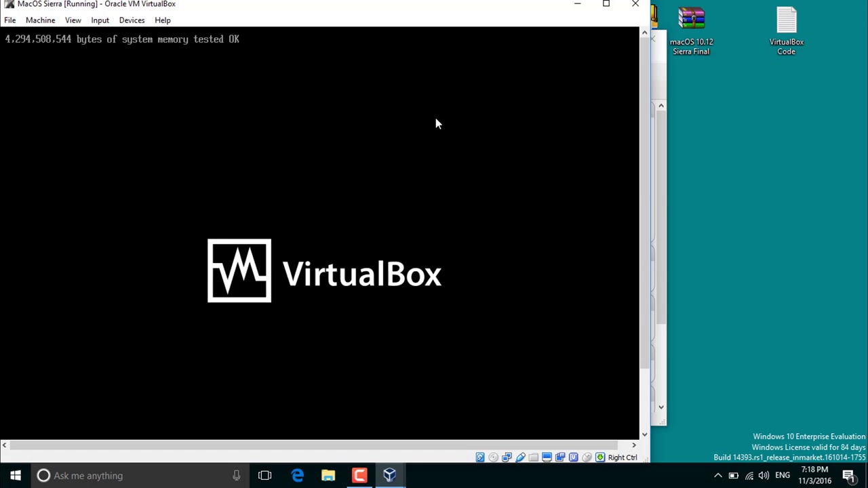Open the Windows Start menu

pos(16,476)
